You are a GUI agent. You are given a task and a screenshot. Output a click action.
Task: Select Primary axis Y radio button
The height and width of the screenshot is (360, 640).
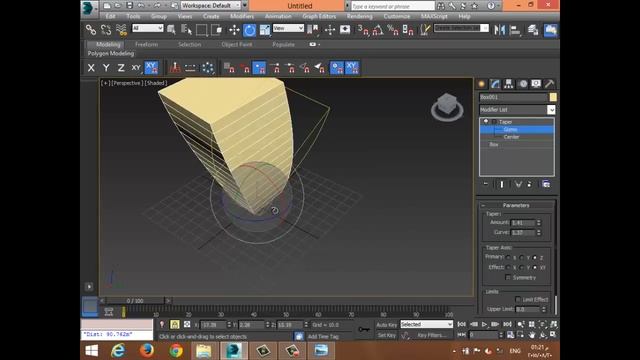(522, 258)
